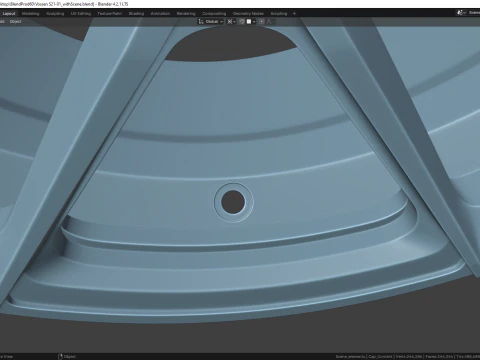Open Global transform orientation dropdown

pyautogui.click(x=211, y=22)
